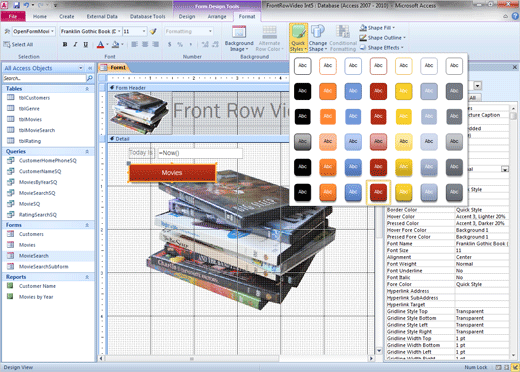Select the Movies button on the form
This screenshot has height=372, width=520.
tap(172, 172)
